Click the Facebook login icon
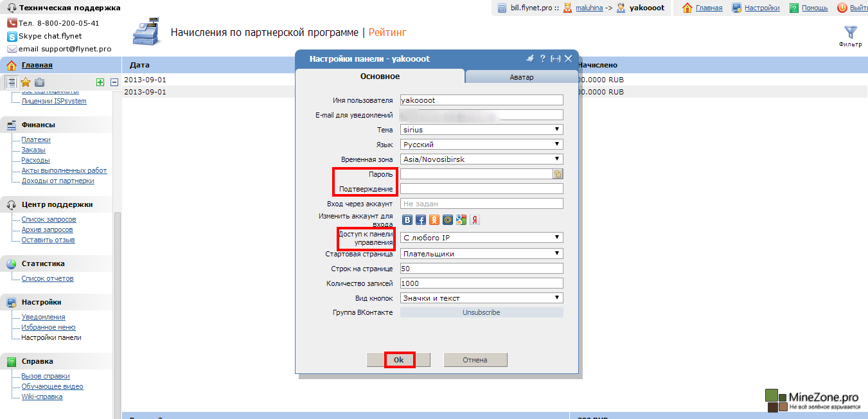Viewport: 868px width, 419px height. [x=421, y=220]
